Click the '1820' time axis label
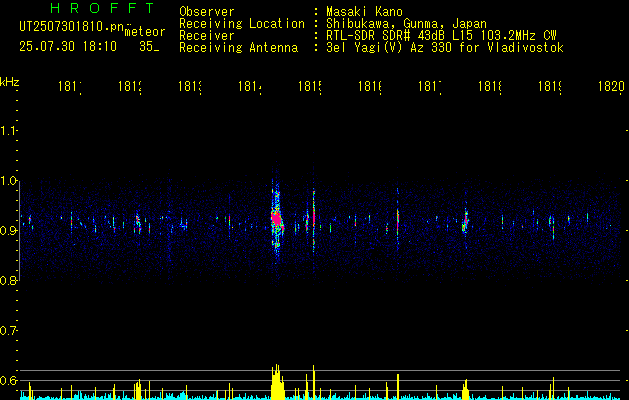Image resolution: width=629 pixels, height=400 pixels. pyautogui.click(x=611, y=86)
